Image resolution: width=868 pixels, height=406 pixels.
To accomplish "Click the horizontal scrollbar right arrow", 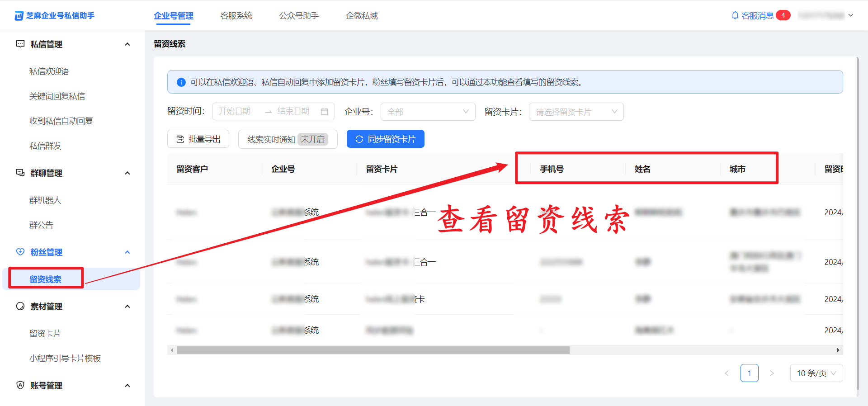I will [838, 350].
